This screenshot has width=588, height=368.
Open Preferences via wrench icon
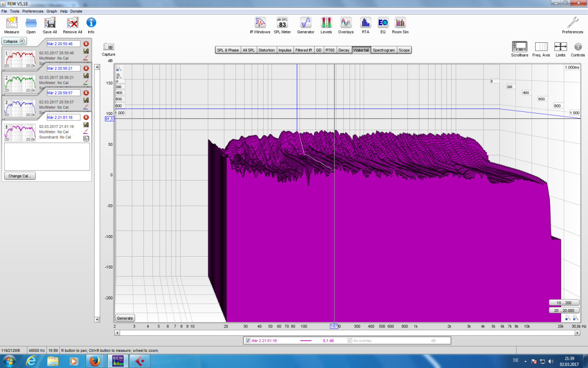[572, 23]
